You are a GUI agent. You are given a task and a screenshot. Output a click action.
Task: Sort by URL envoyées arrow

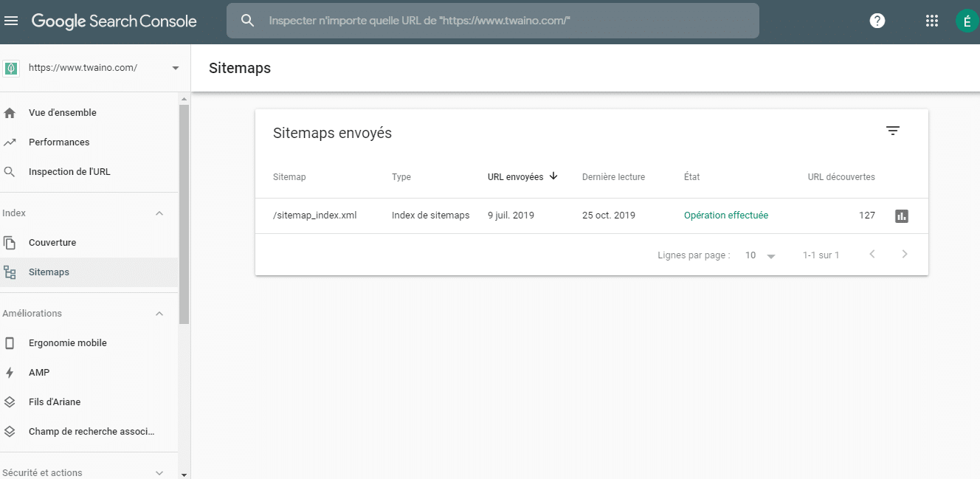coord(553,176)
